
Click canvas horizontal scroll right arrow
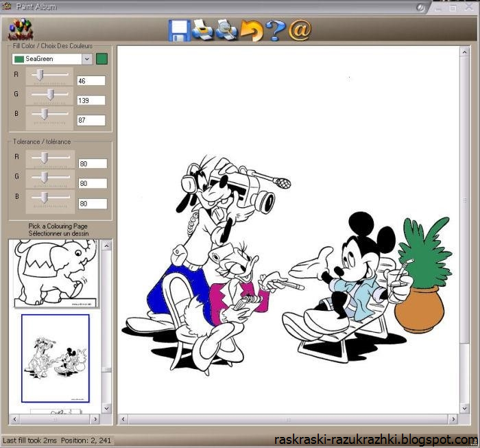[453, 419]
